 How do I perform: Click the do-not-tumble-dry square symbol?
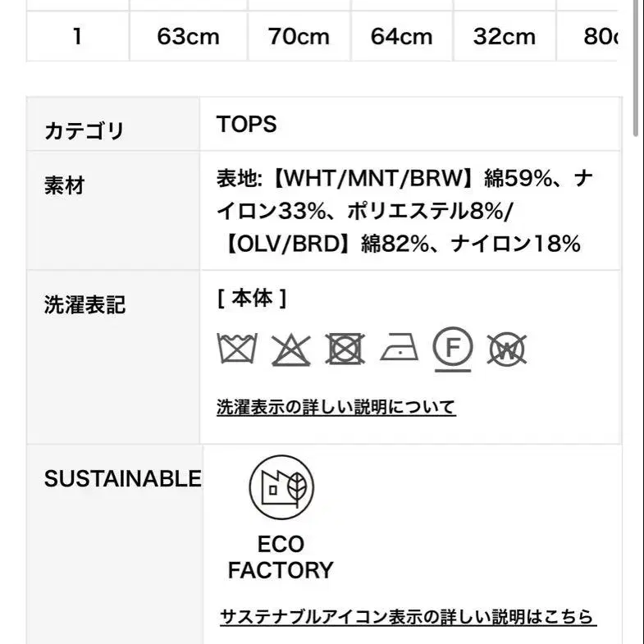click(345, 349)
